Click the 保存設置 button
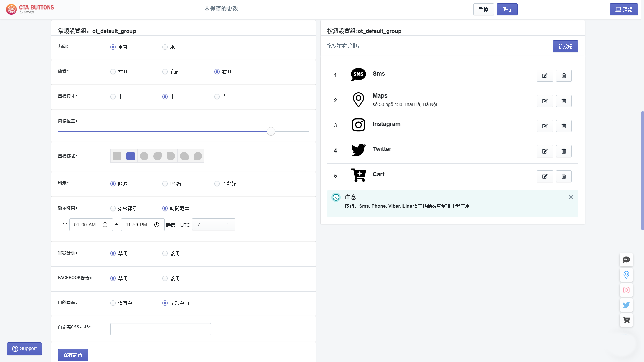 (73, 355)
